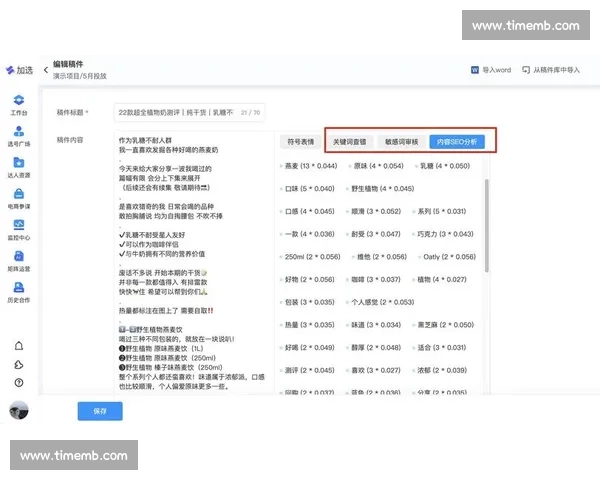This screenshot has height=480, width=600.
Task: Click keyword 顺滑 (3 * 0.052)
Action: coord(376,211)
